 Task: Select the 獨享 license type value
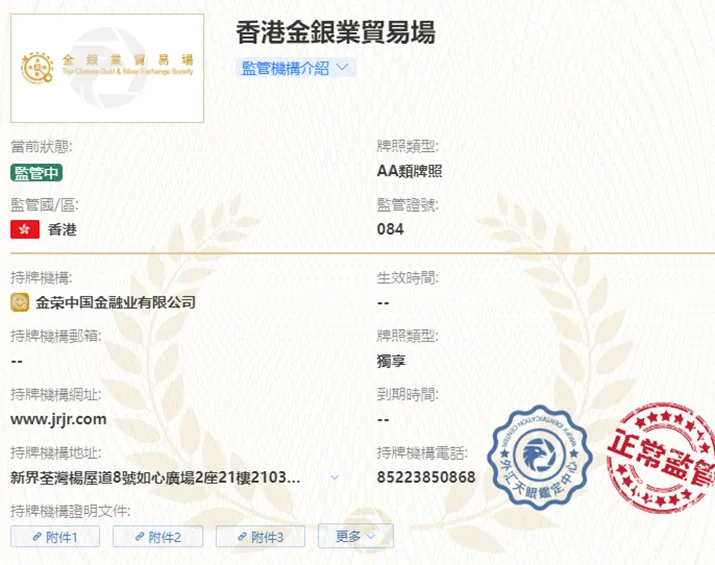(391, 361)
